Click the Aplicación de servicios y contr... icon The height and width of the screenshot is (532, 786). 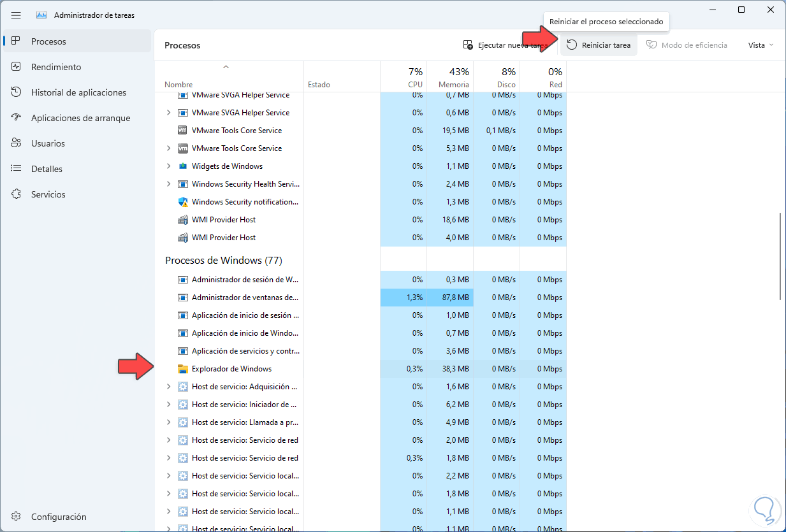[182, 351]
